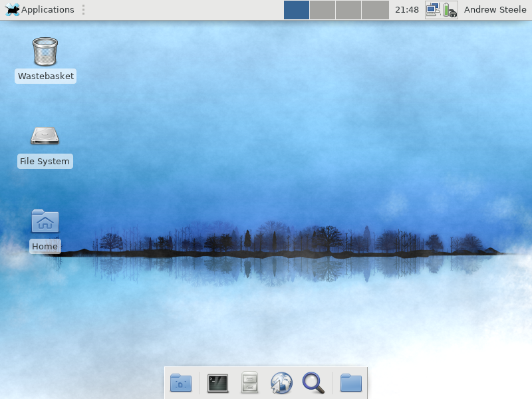532x399 pixels.
Task: Open the Application Finder magnifier icon
Action: click(x=313, y=383)
